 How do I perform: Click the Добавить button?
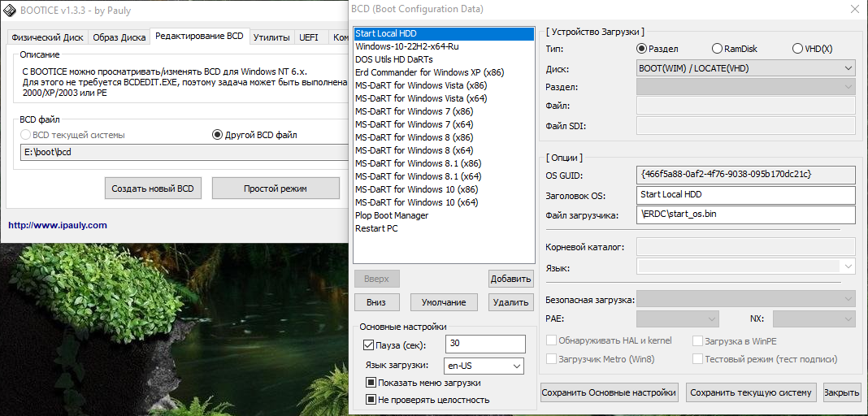click(x=510, y=279)
